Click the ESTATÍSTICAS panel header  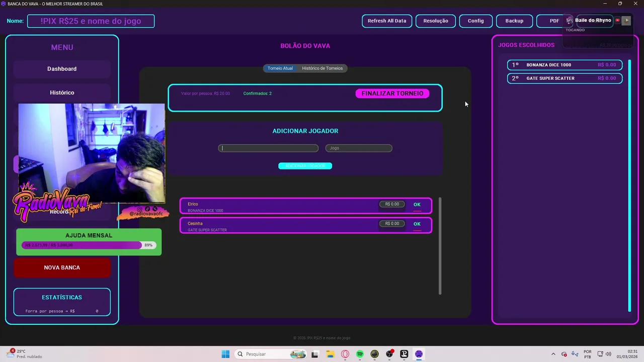62,298
